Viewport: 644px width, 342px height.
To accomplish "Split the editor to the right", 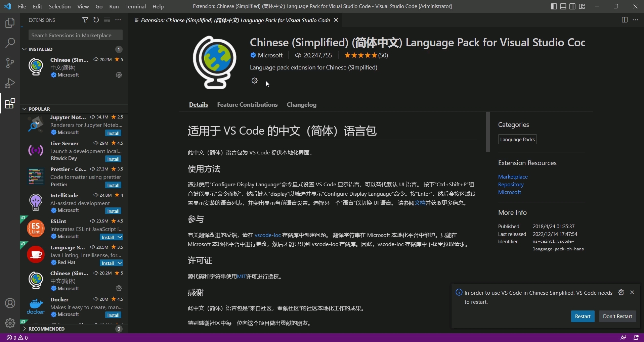I will click(x=625, y=20).
